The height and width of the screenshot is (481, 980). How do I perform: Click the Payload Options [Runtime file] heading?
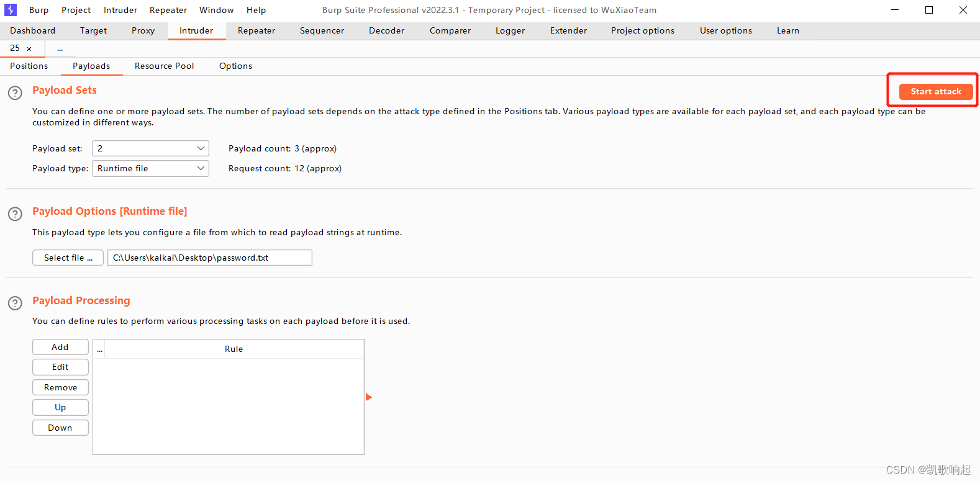[110, 211]
